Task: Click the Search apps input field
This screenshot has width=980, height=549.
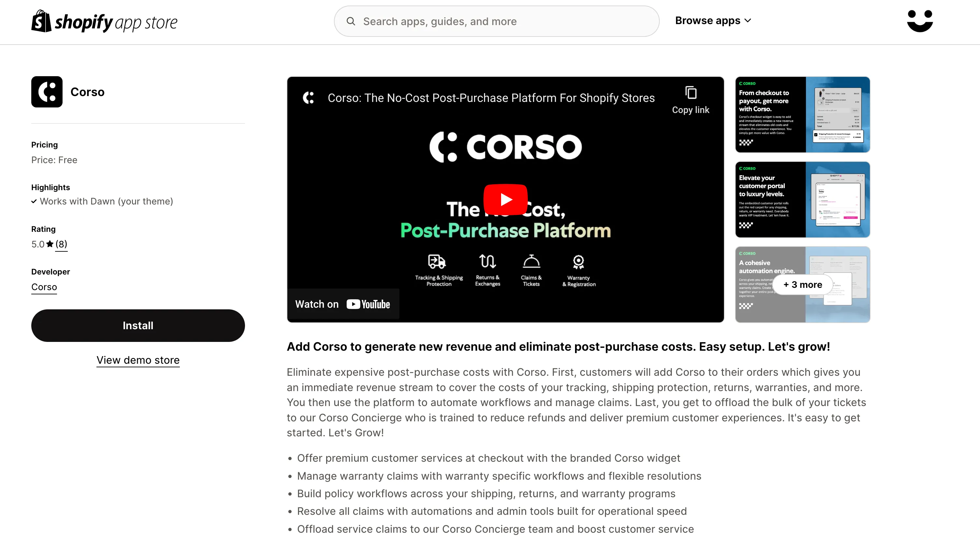Action: pyautogui.click(x=497, y=21)
